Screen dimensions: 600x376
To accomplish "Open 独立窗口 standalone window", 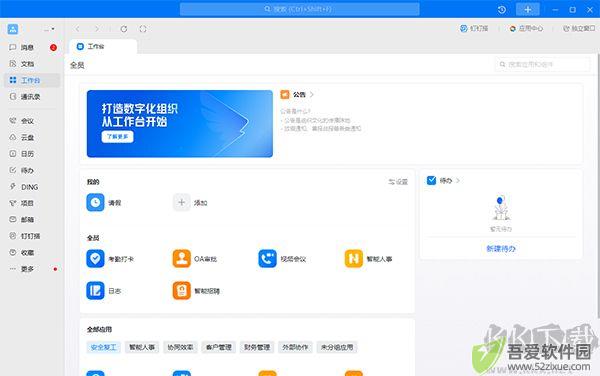I will tap(579, 29).
